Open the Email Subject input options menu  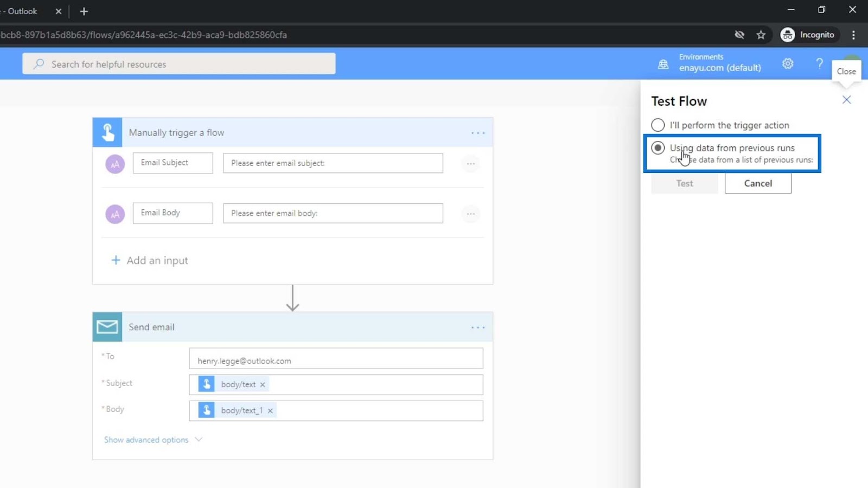click(x=470, y=163)
